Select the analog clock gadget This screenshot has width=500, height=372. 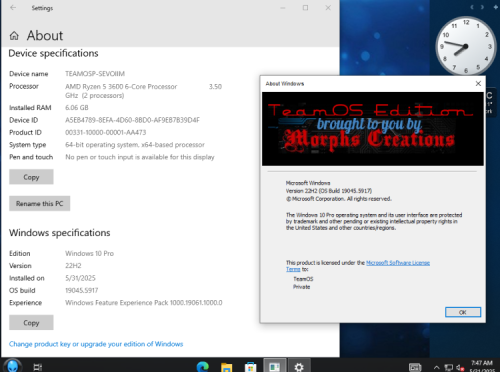pos(466,46)
